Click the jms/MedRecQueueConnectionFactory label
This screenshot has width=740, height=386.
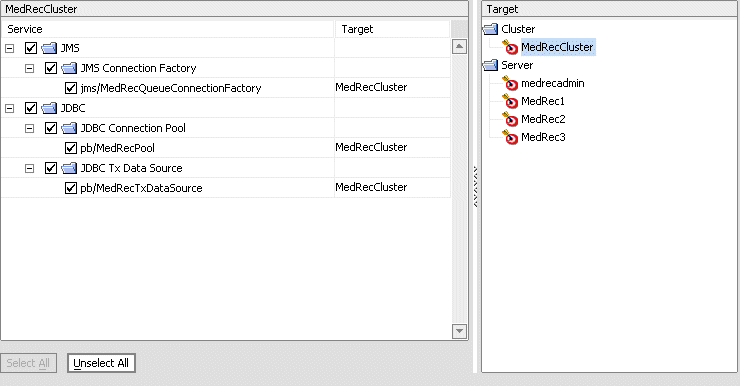[x=170, y=88]
